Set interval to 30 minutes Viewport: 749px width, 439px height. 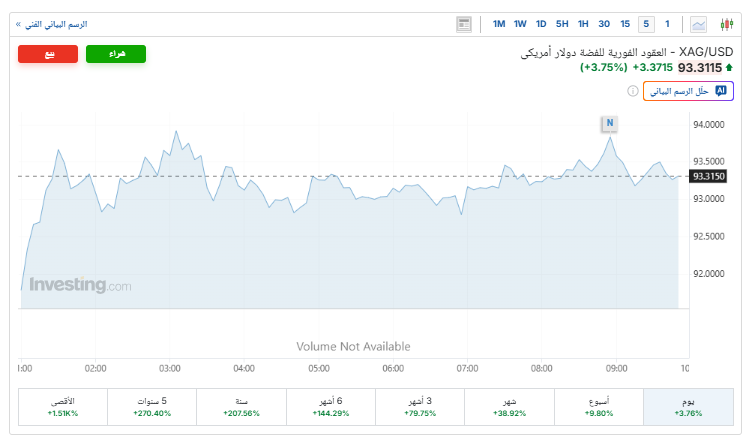click(x=604, y=24)
